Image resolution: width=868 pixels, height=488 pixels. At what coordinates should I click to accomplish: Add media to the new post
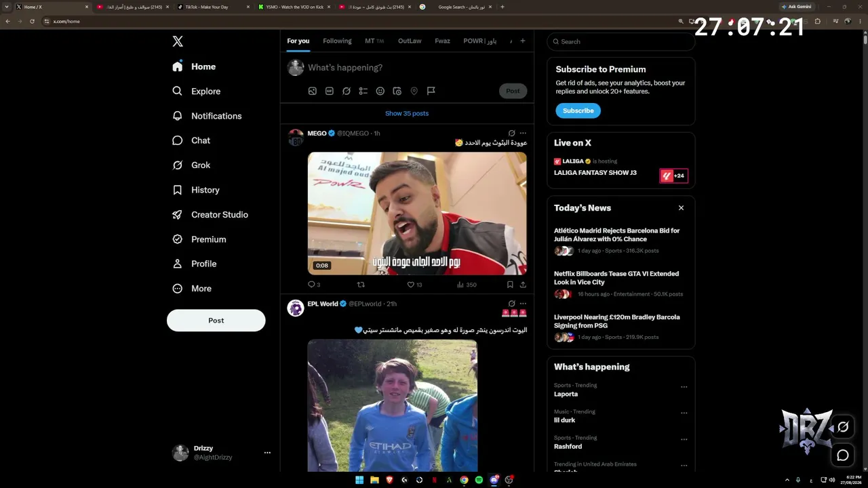click(x=313, y=91)
